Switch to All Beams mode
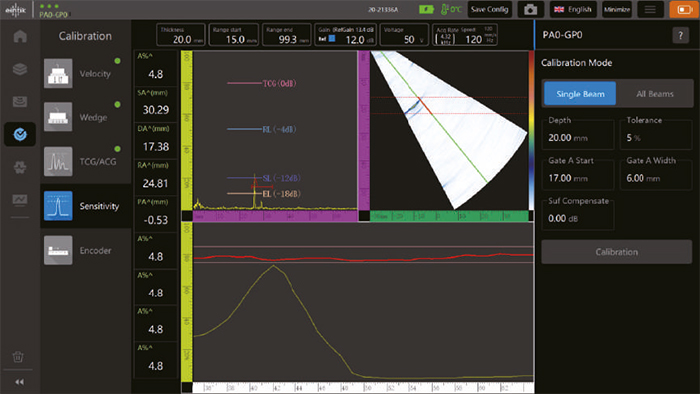The image size is (700, 394). click(x=654, y=94)
